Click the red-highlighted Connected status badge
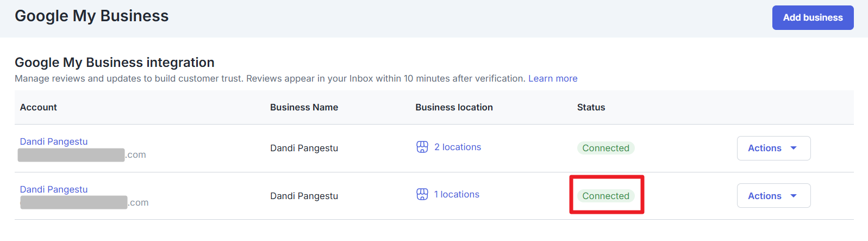The image size is (868, 241). click(605, 196)
